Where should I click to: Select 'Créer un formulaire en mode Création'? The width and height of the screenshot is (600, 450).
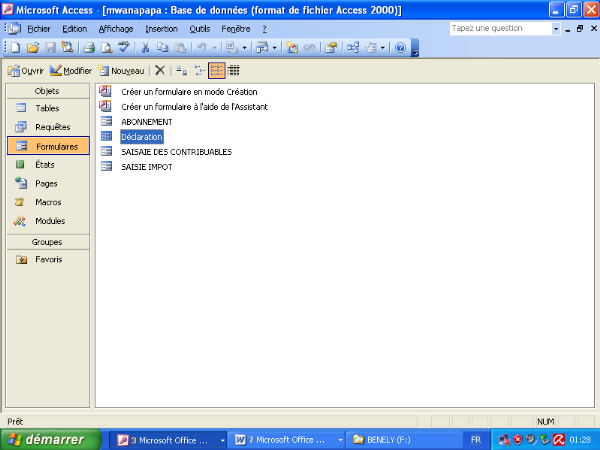189,92
